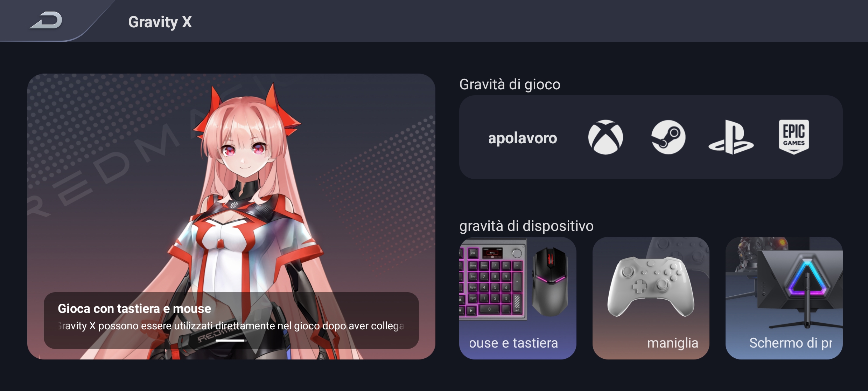The width and height of the screenshot is (868, 391).
Task: Open the 'Schermo di pr' card label
Action: coord(791,343)
